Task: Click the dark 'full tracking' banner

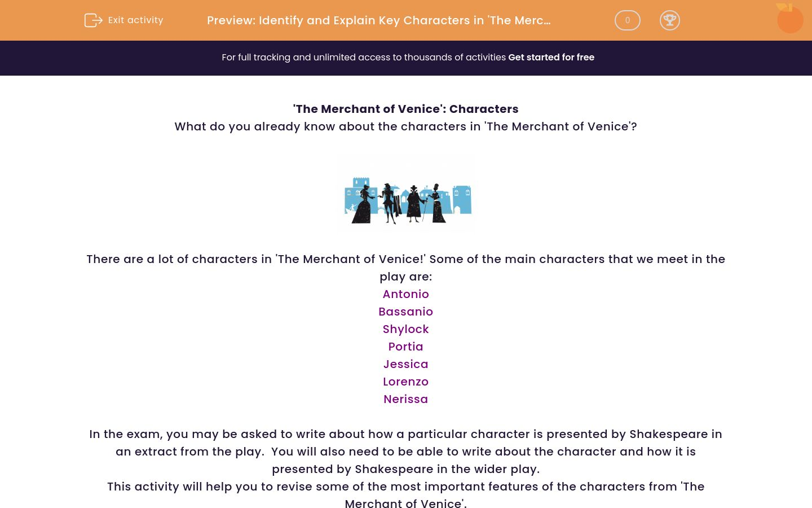Action: click(406, 58)
